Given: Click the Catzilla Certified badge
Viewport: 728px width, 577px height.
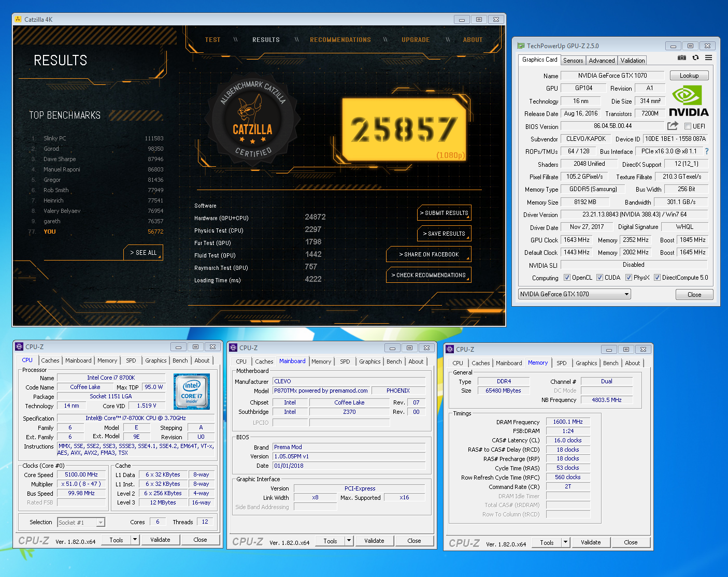Looking at the screenshot, I should (252, 120).
